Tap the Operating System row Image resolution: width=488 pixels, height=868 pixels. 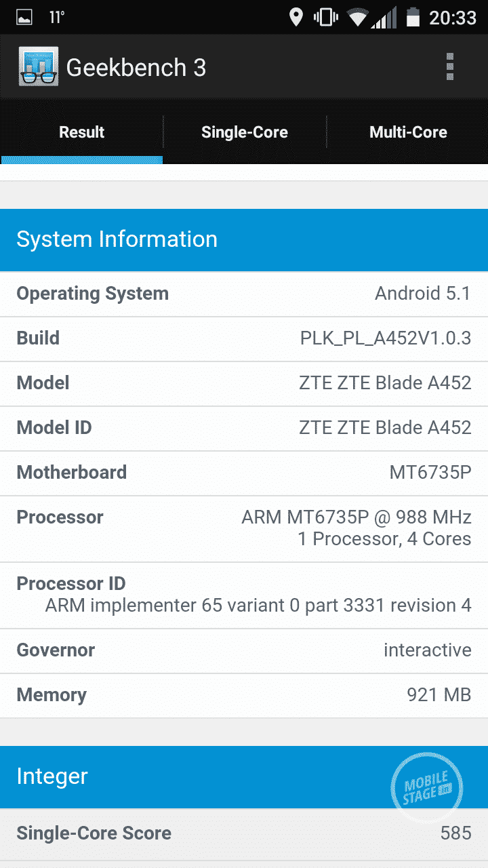click(x=244, y=294)
